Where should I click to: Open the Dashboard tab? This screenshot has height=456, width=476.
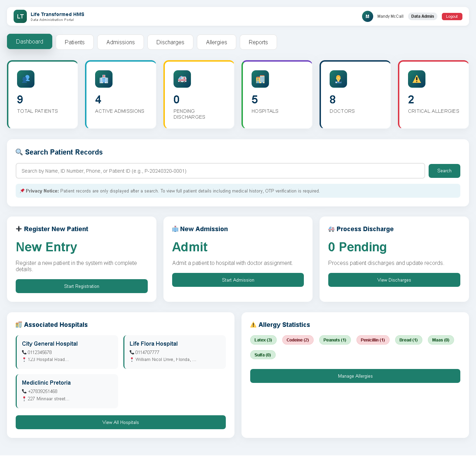click(30, 41)
